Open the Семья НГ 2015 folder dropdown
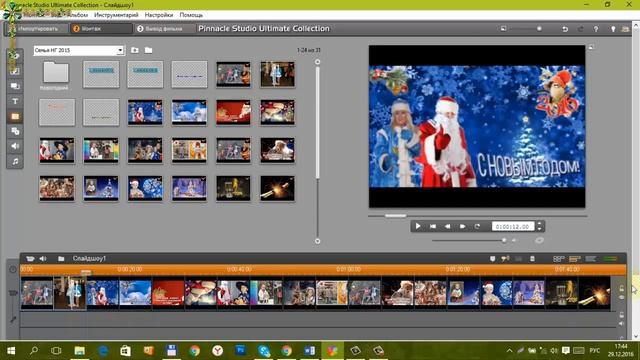 point(120,50)
